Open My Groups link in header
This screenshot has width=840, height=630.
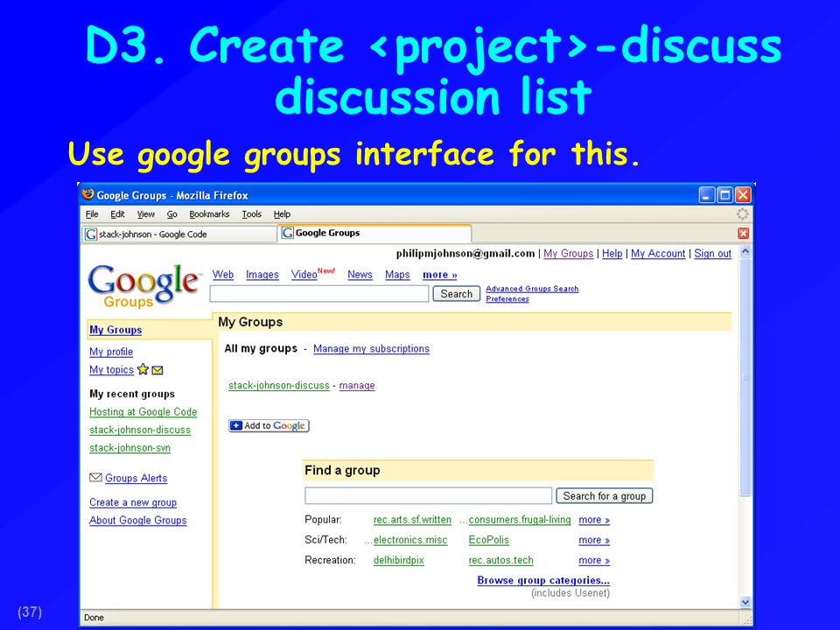point(569,254)
